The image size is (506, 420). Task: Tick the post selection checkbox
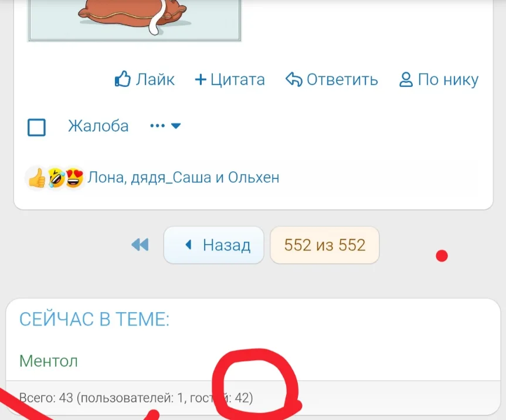click(x=36, y=127)
